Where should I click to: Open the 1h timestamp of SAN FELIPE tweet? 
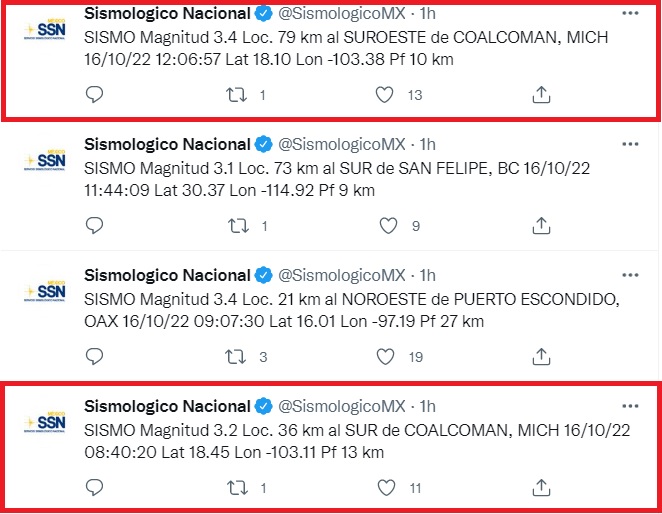pyautogui.click(x=427, y=144)
